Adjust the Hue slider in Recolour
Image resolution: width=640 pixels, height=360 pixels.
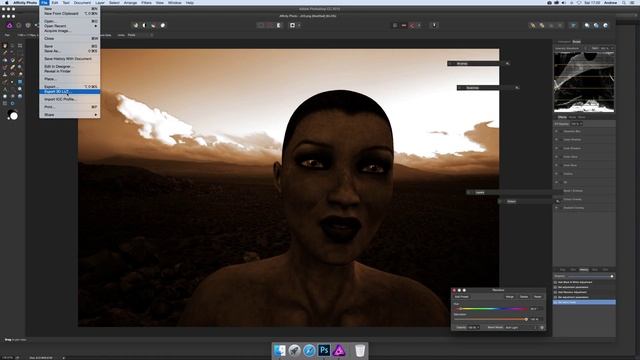click(x=491, y=309)
